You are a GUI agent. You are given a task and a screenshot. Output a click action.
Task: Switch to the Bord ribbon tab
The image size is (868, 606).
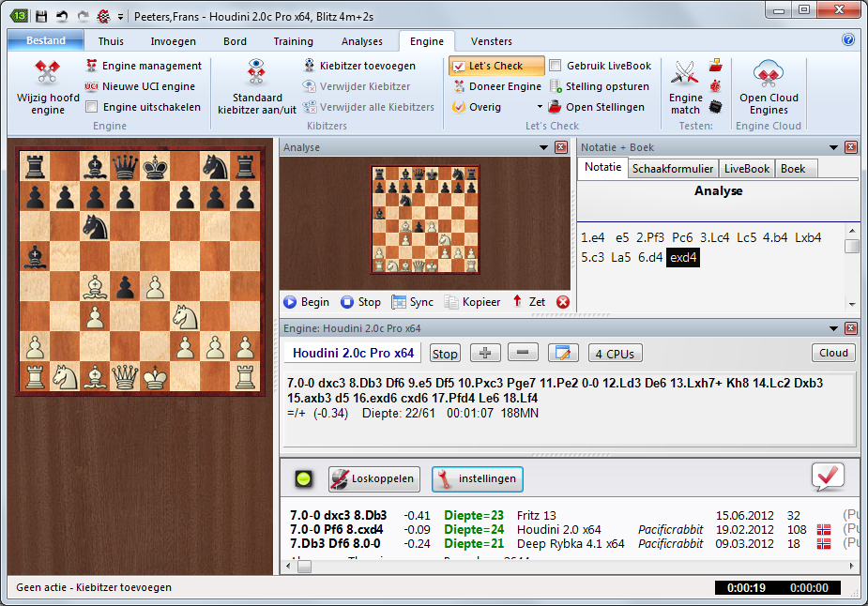pyautogui.click(x=235, y=41)
